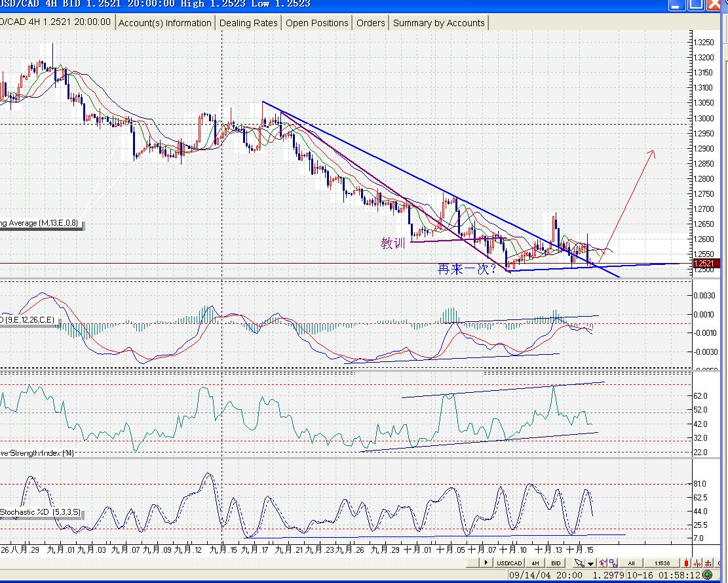Screen dimensions: 728x583
Task: Open Summary by Accounts tab
Action: coord(439,23)
